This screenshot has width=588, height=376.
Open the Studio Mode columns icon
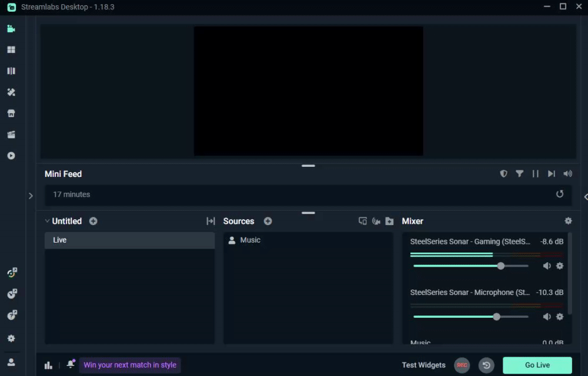(x=11, y=70)
